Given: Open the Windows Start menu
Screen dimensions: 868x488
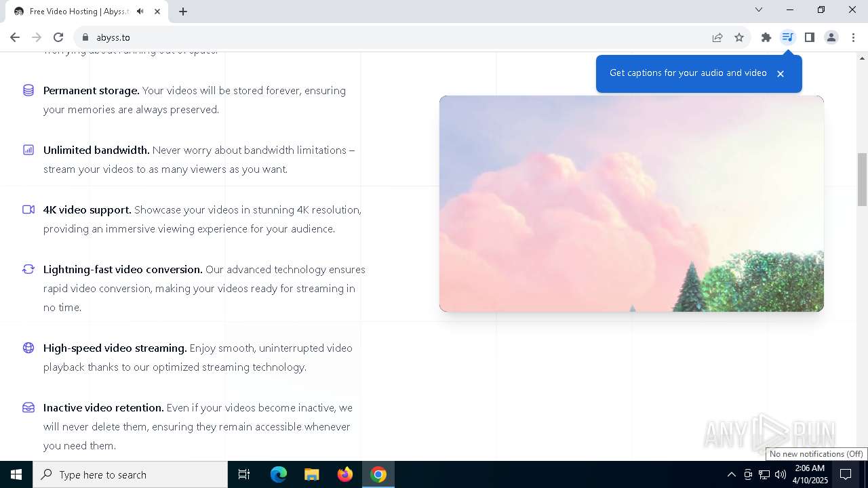Looking at the screenshot, I should point(16,474).
